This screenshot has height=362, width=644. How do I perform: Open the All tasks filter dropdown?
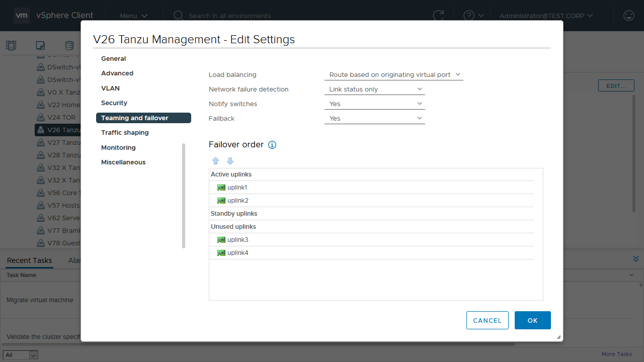(20, 355)
